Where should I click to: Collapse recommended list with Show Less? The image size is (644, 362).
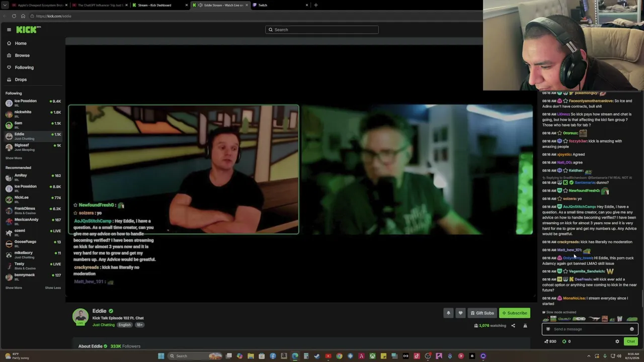[53, 288]
